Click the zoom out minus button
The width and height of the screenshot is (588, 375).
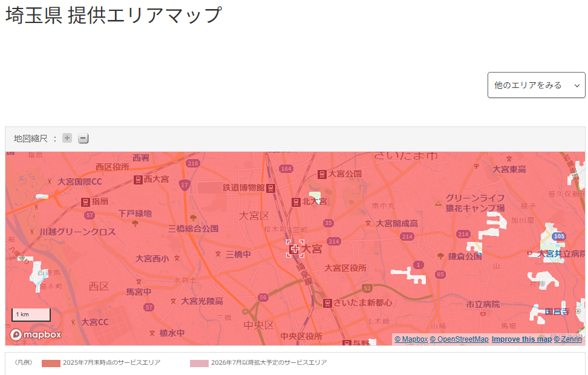click(83, 139)
